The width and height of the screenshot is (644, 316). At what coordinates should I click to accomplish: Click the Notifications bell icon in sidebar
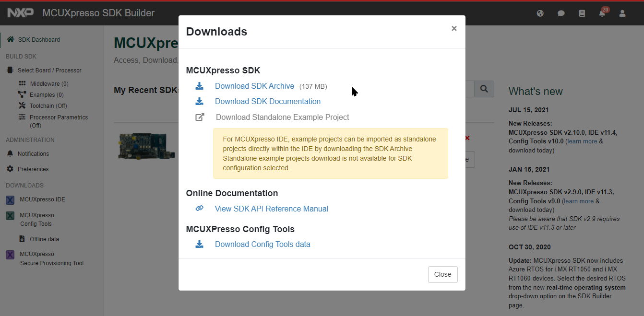pos(10,153)
